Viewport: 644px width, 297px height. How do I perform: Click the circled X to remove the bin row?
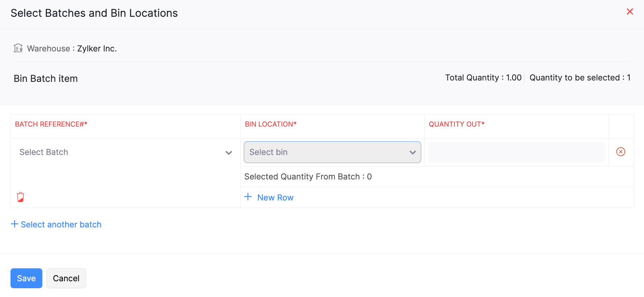621,152
